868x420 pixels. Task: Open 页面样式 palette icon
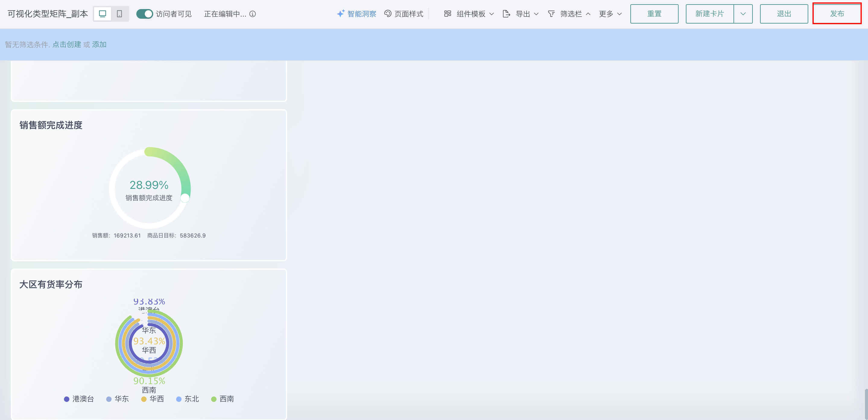388,14
